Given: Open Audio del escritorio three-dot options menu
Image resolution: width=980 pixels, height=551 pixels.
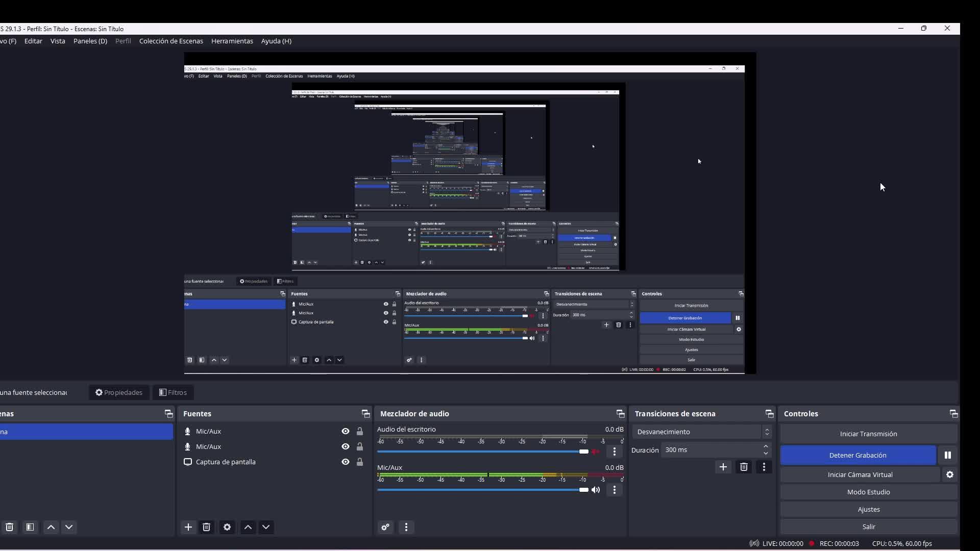Looking at the screenshot, I should (x=615, y=452).
